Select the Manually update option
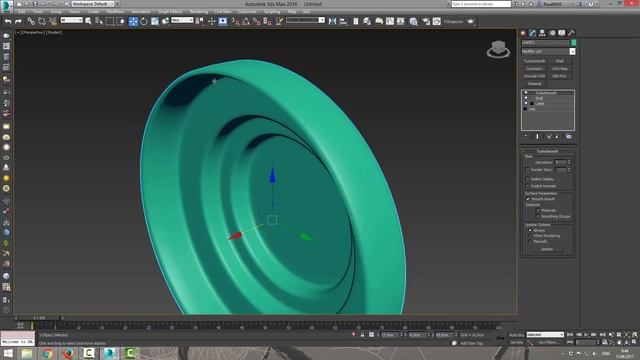This screenshot has width=640, height=360. (530, 241)
